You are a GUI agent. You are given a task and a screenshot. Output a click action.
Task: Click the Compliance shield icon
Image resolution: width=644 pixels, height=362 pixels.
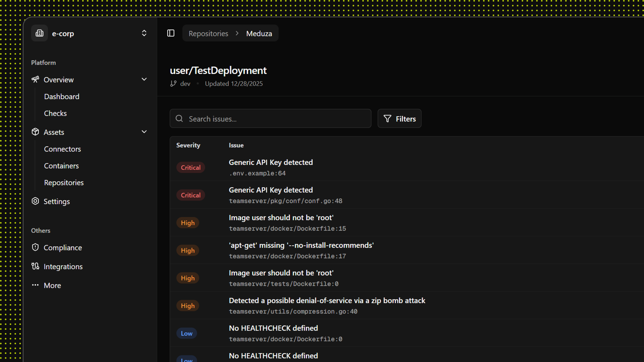pyautogui.click(x=35, y=247)
